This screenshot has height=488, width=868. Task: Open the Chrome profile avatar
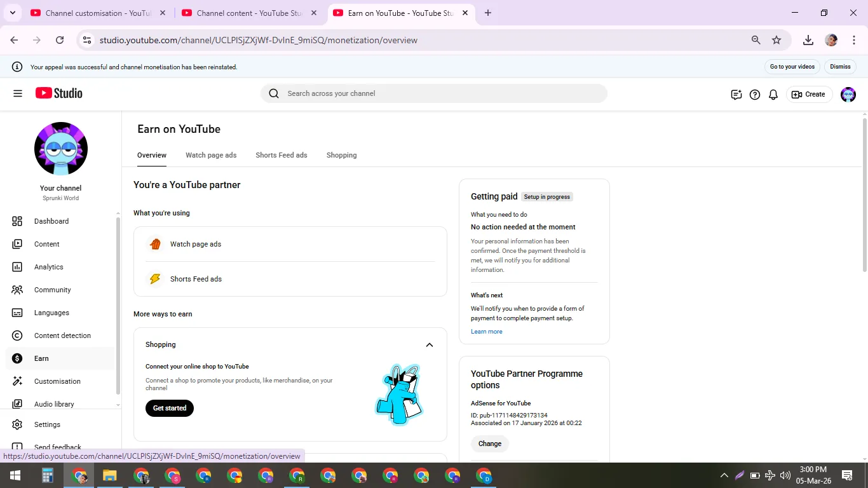[831, 40]
